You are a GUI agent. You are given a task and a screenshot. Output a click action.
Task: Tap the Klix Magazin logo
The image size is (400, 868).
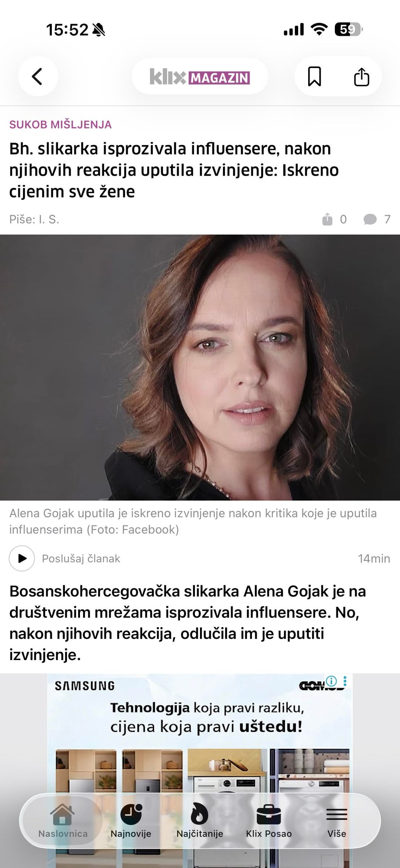tap(200, 77)
